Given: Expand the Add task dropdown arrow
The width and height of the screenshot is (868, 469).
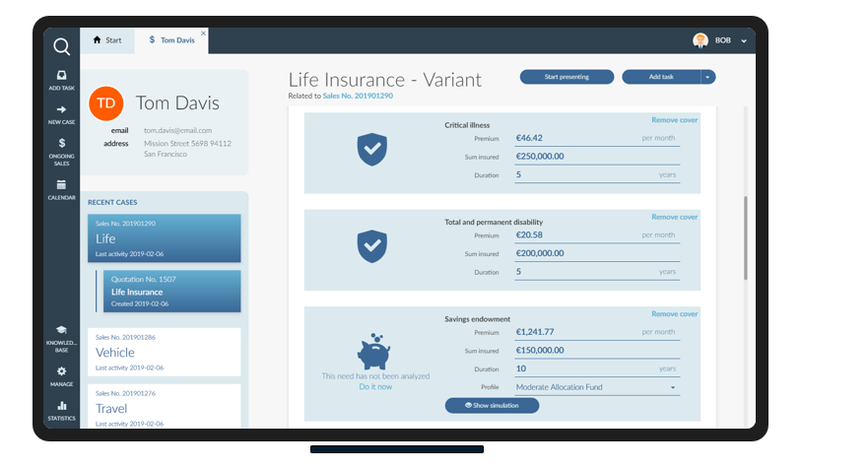Looking at the screenshot, I should [x=707, y=77].
